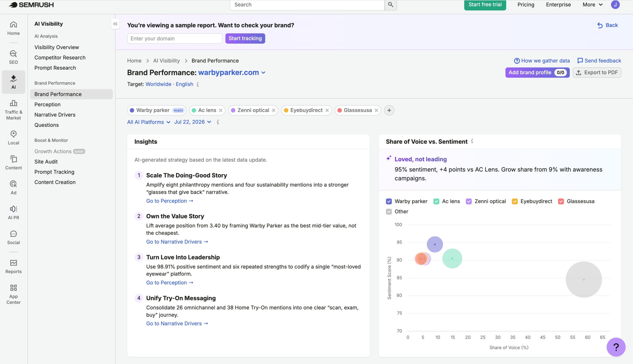Open the All AI Platforms dropdown

(149, 122)
